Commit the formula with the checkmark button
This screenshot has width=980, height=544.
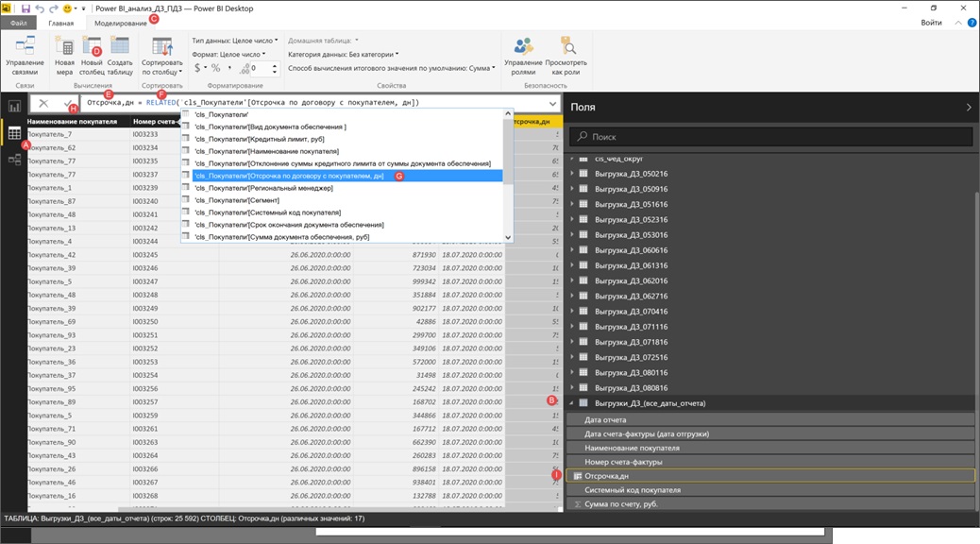(x=68, y=103)
